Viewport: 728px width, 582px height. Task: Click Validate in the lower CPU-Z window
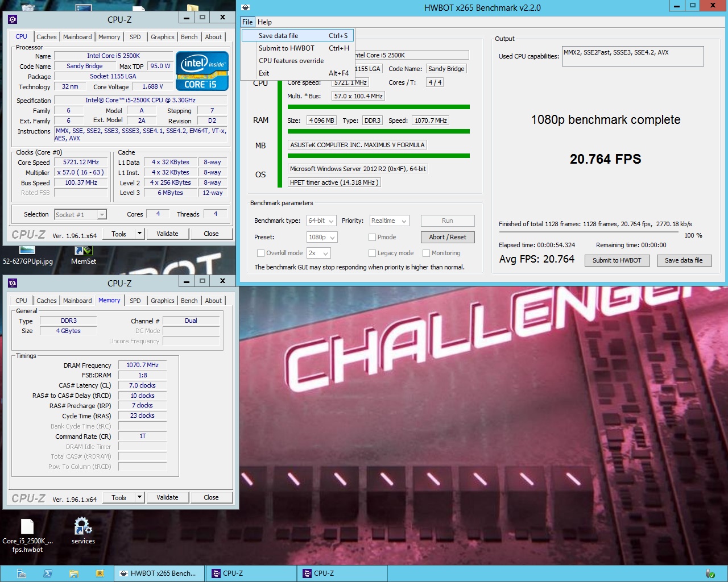167,497
